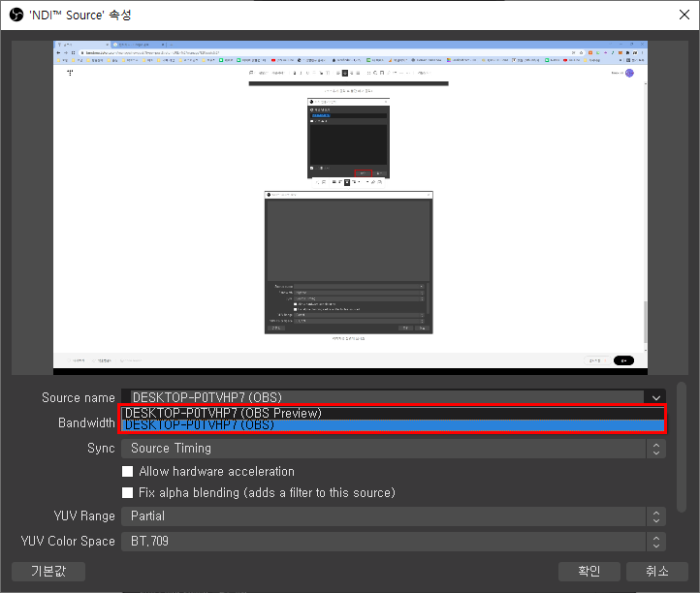
Task: Enable Fix alpha blending checkbox
Action: click(x=128, y=492)
